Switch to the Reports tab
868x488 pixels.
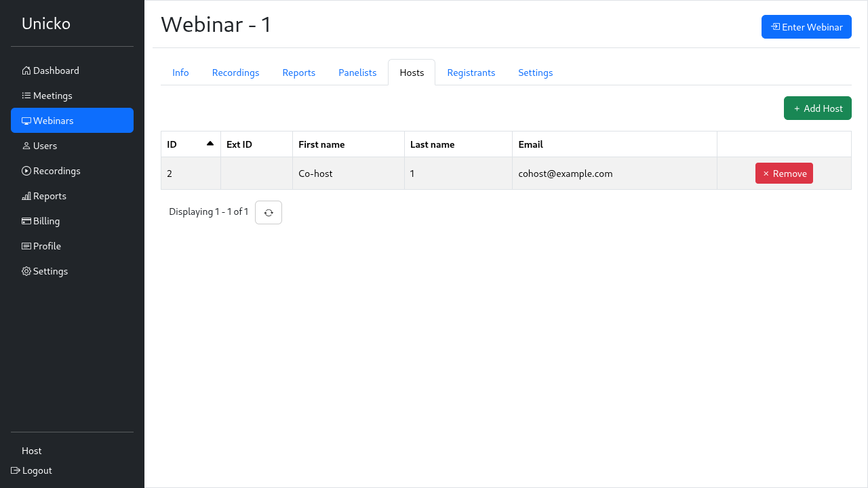coord(299,73)
